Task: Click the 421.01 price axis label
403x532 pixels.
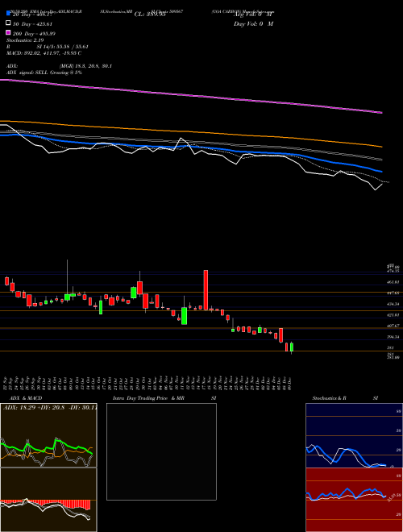Action: point(394,315)
